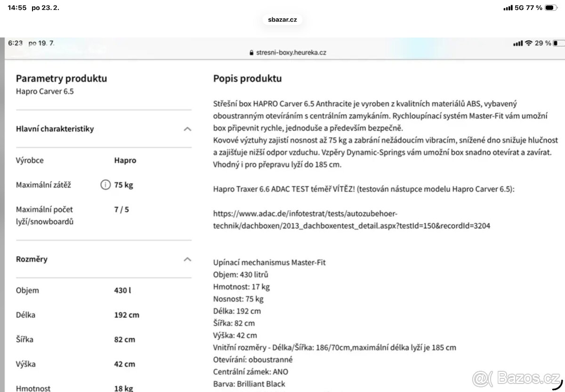
Task: Click the 7 / 5 skis/snowboards value
Action: tap(121, 209)
